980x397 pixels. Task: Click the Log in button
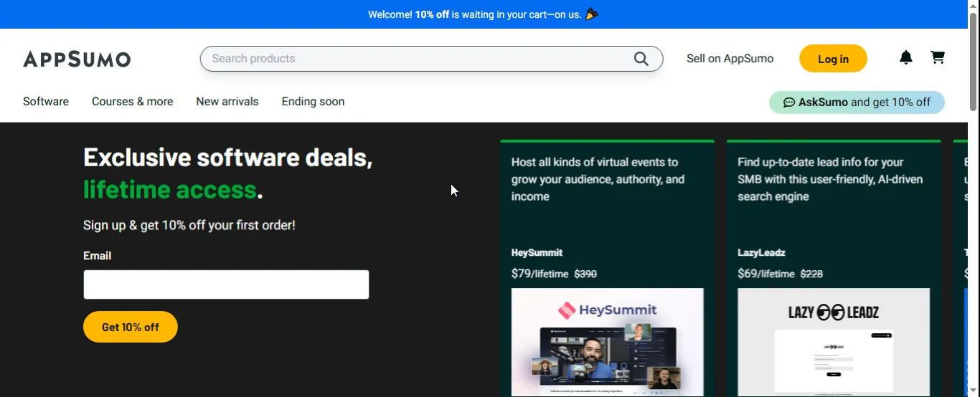tap(833, 59)
